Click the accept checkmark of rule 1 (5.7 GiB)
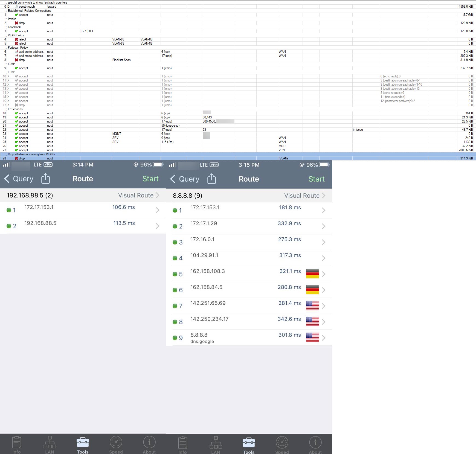The image size is (476, 454). (16, 15)
